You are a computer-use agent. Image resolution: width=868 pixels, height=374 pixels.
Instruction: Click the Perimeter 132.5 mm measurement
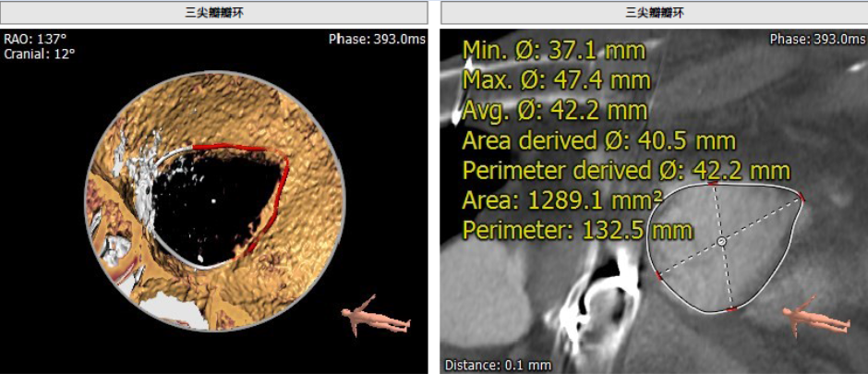pos(577,228)
